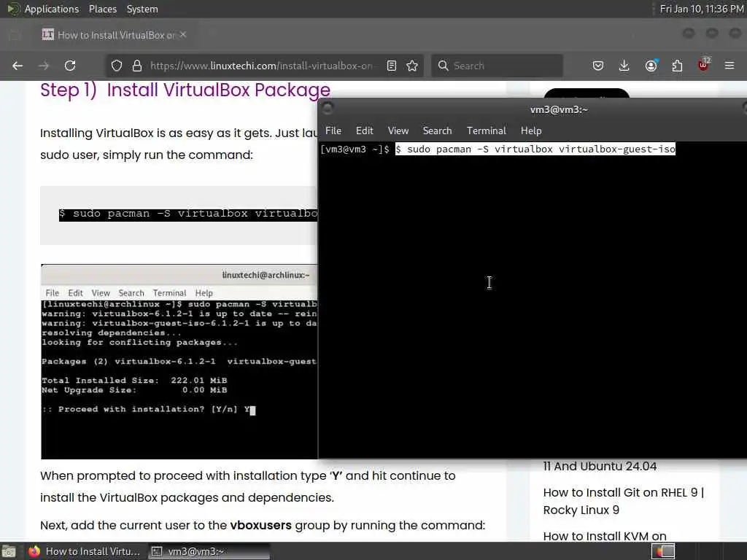Click the search magnifier icon
Image resolution: width=747 pixels, height=560 pixels.
[x=443, y=66]
